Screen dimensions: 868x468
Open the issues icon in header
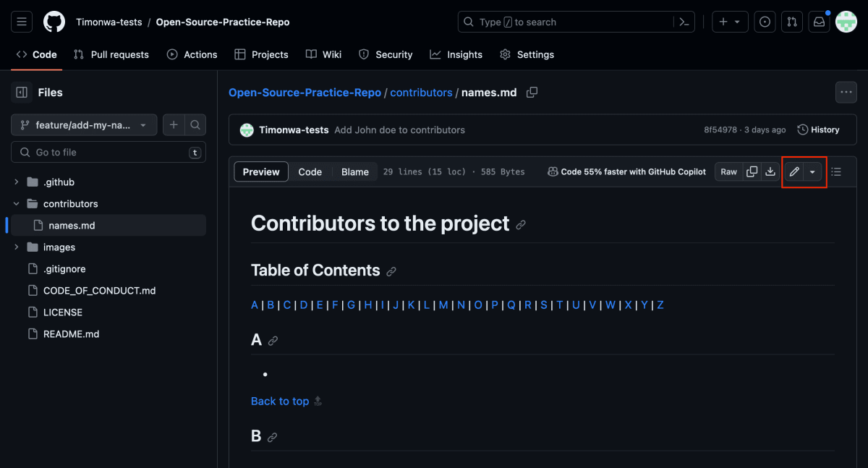tap(765, 22)
